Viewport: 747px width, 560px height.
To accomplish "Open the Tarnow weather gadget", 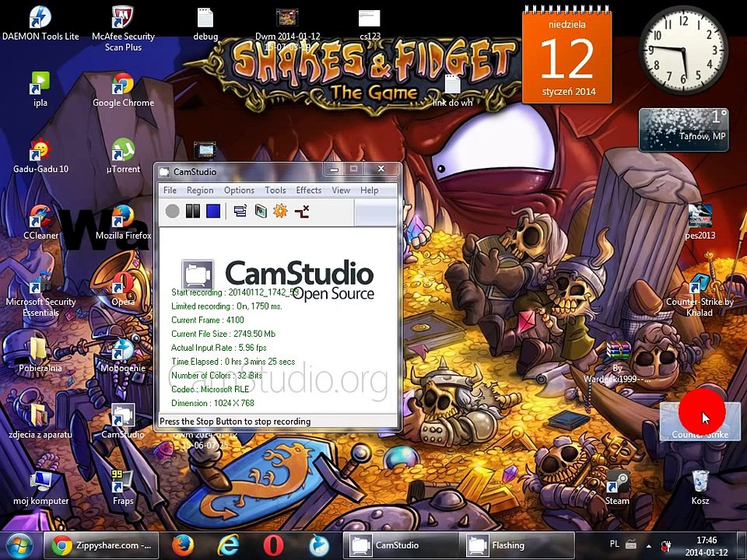I will coord(683,130).
